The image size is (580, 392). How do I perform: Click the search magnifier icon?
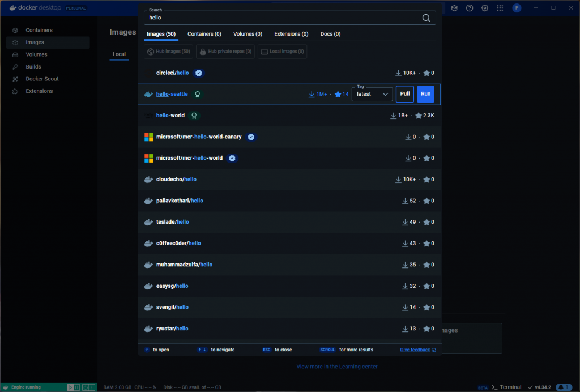click(x=426, y=18)
